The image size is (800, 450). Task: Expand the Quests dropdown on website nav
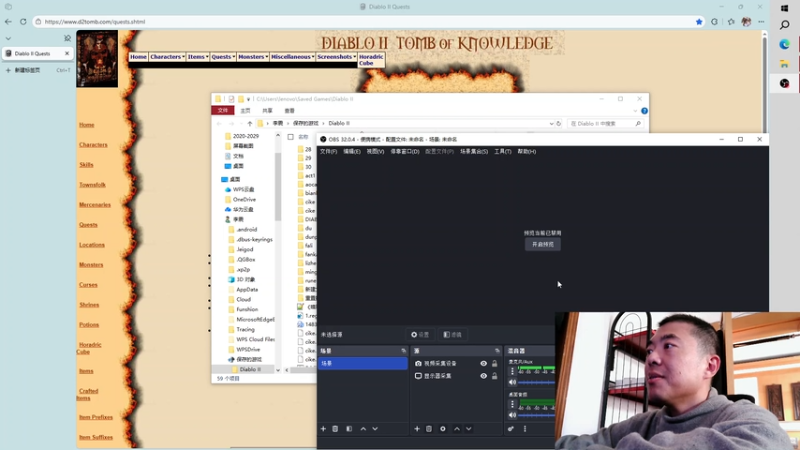pos(223,57)
